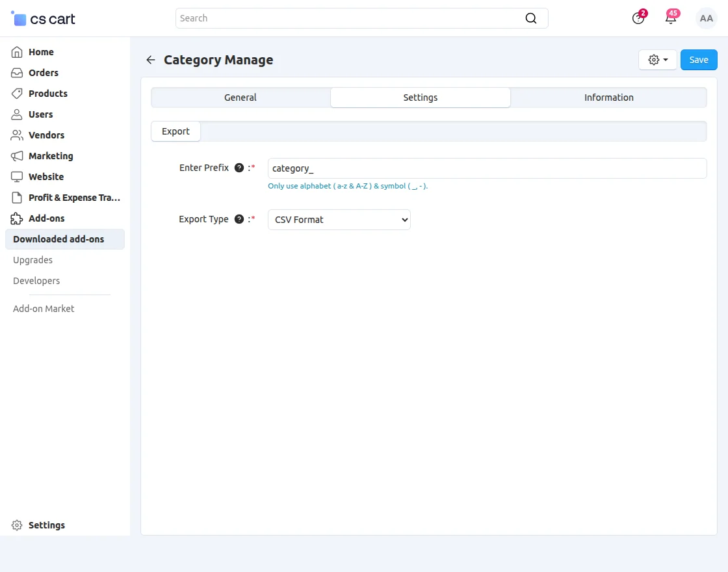The width and height of the screenshot is (728, 572).
Task: Click the Marketing megaphone icon
Action: pyautogui.click(x=16, y=155)
